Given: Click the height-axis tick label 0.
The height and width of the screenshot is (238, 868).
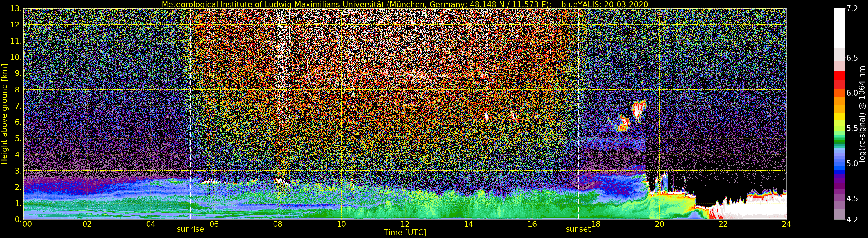Looking at the screenshot, I should (x=18, y=220).
